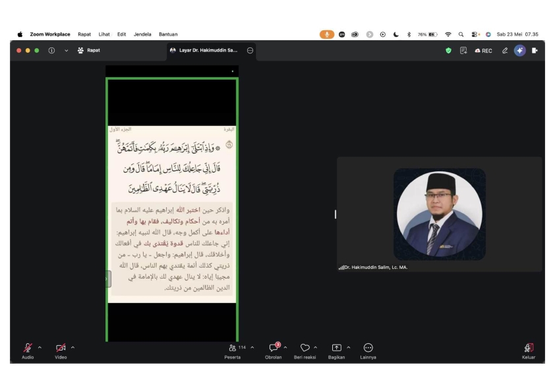Open the Peserta participants panel

233,350
